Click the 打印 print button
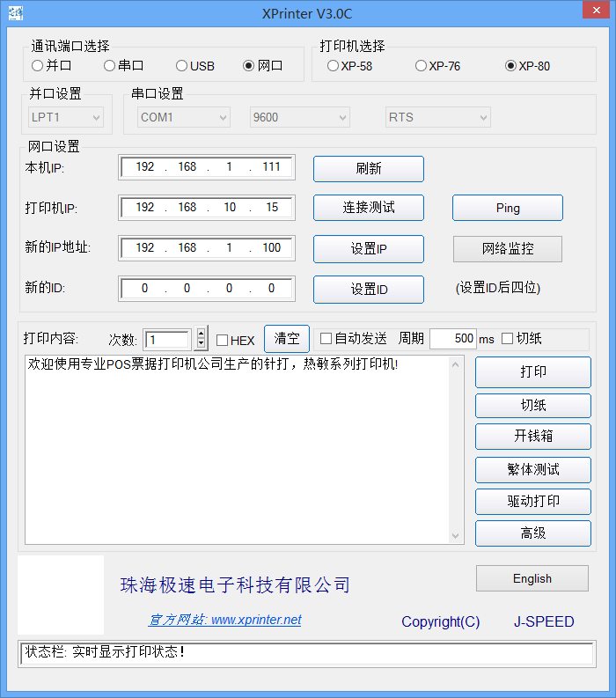Image resolution: width=616 pixels, height=698 pixels. tap(533, 372)
